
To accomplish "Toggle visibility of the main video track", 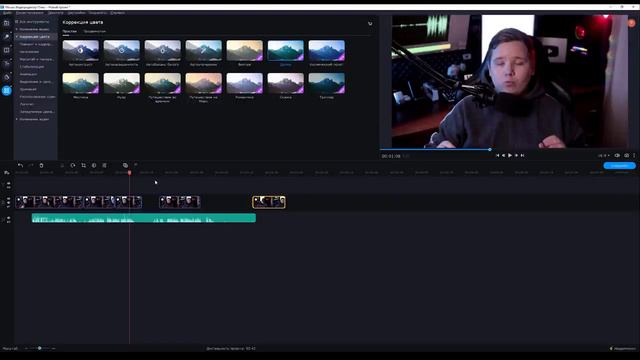I will [9, 200].
